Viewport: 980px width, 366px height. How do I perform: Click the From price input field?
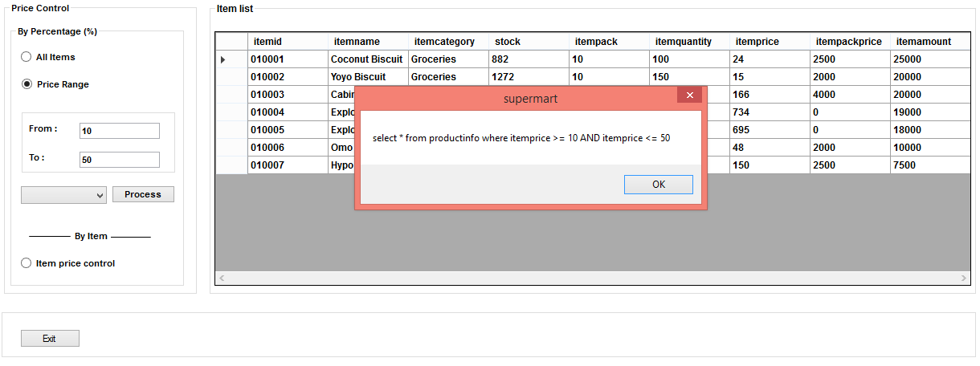coord(120,131)
